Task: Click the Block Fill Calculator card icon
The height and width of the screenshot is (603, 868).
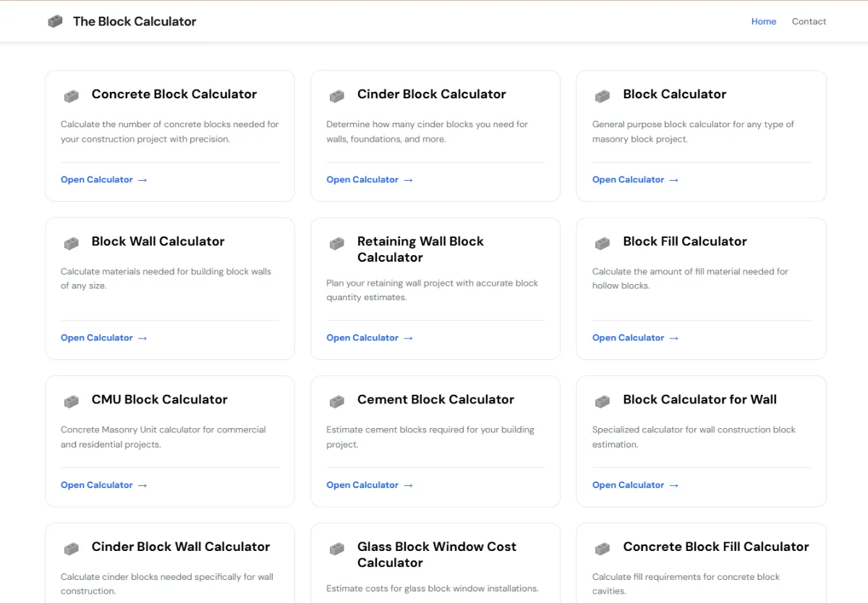Action: 603,244
